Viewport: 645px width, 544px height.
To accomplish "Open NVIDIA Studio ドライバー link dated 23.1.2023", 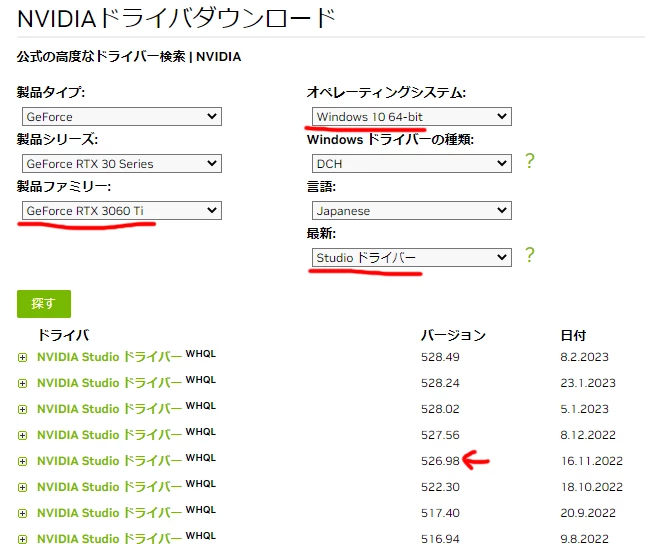I will point(109,383).
